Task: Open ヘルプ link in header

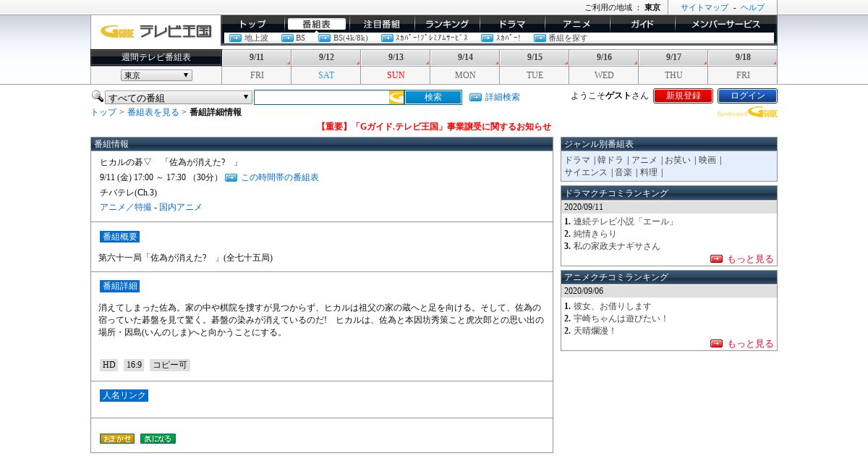Action: [x=752, y=7]
